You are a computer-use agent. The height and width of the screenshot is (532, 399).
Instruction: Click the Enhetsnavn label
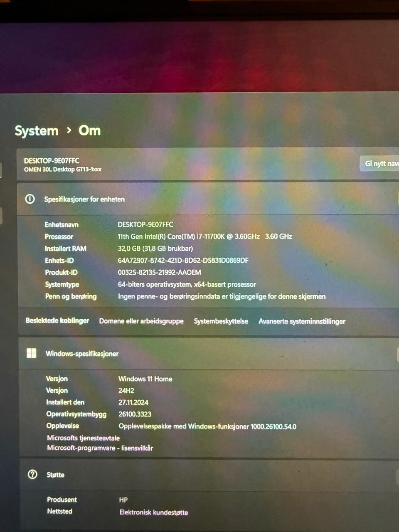(62, 225)
